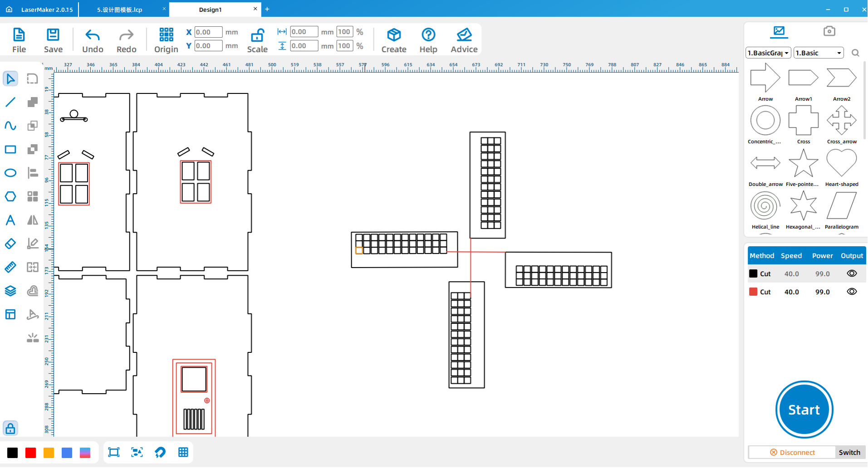Save the current design

coord(53,40)
